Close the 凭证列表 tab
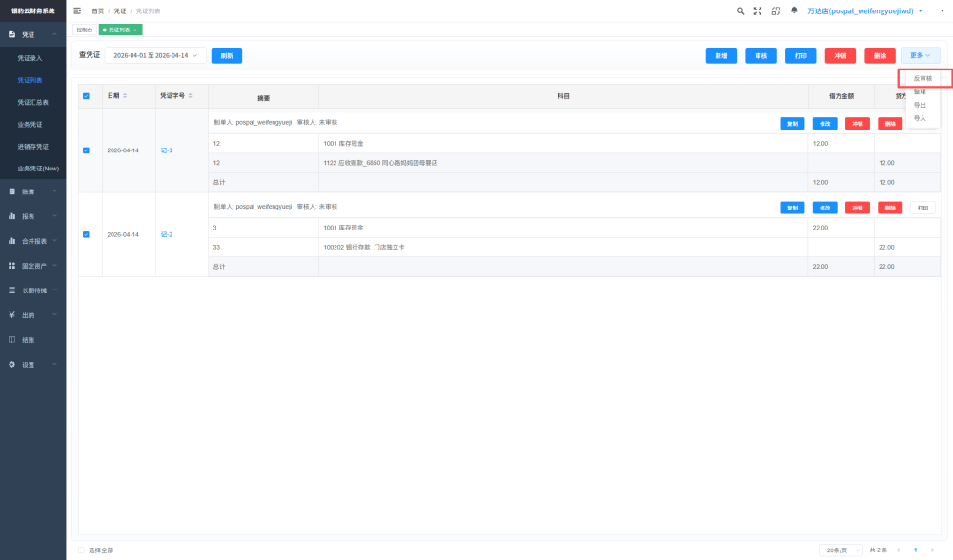This screenshot has width=953, height=560. (x=135, y=30)
